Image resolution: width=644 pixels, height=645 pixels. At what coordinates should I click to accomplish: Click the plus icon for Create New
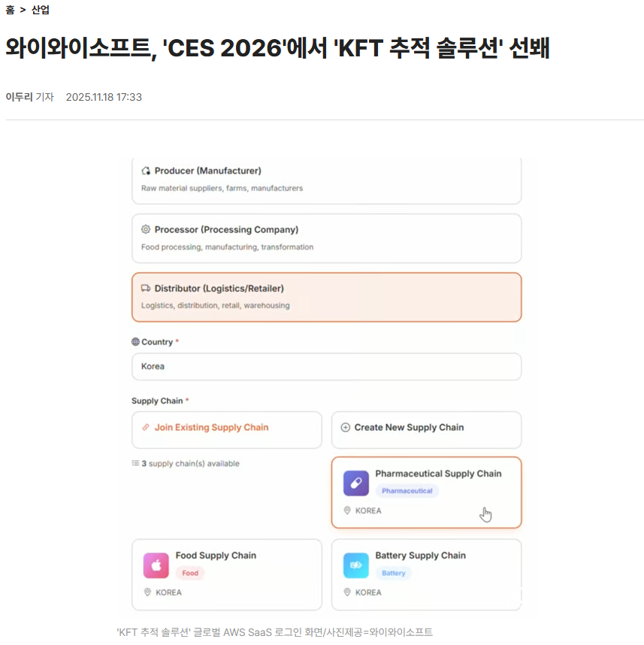click(x=346, y=428)
